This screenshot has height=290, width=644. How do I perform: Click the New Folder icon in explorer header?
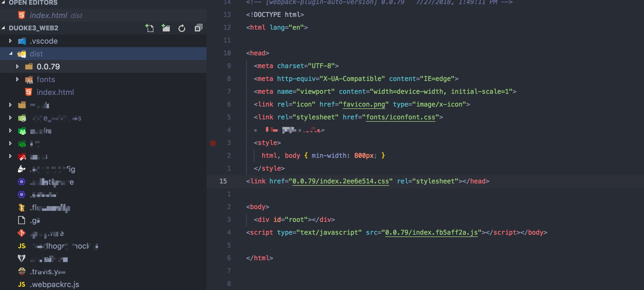tap(166, 28)
